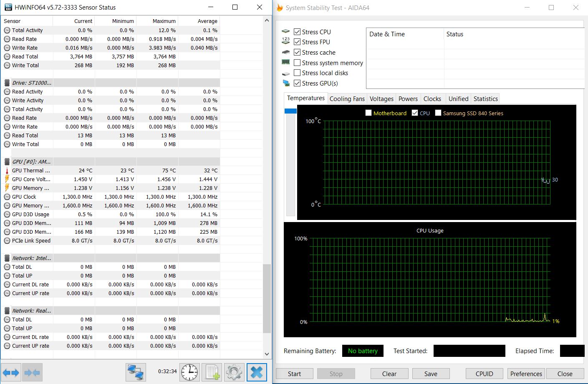The image size is (588, 384).
Task: Enable Stress system memory checkbox
Action: (297, 63)
